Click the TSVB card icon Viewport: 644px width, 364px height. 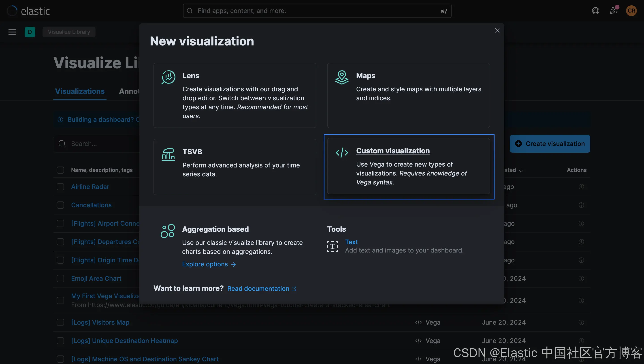(168, 154)
